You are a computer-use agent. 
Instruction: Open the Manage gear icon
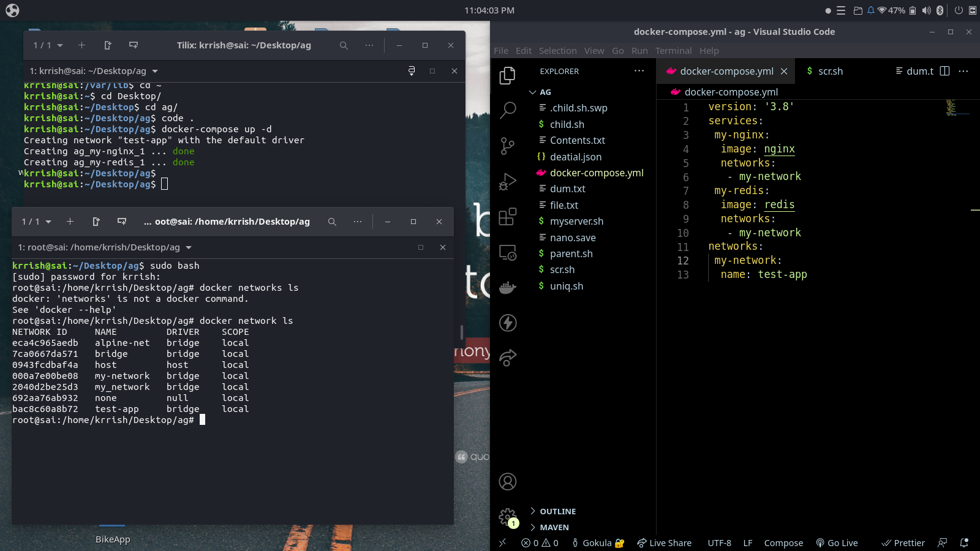508,517
